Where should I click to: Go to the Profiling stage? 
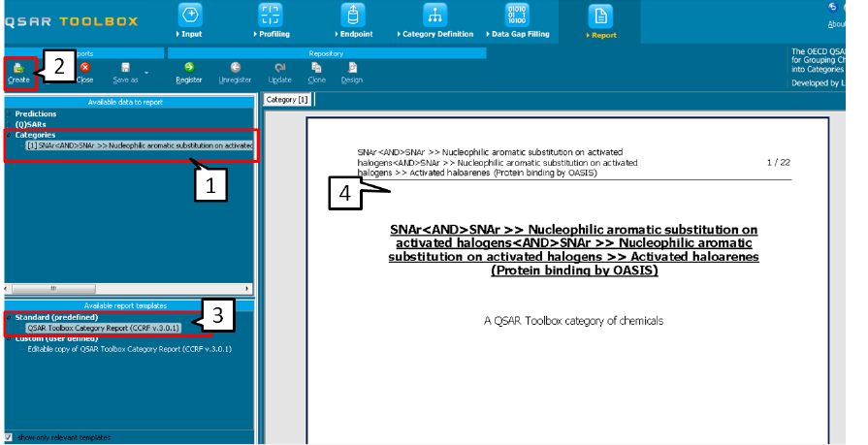(x=271, y=20)
